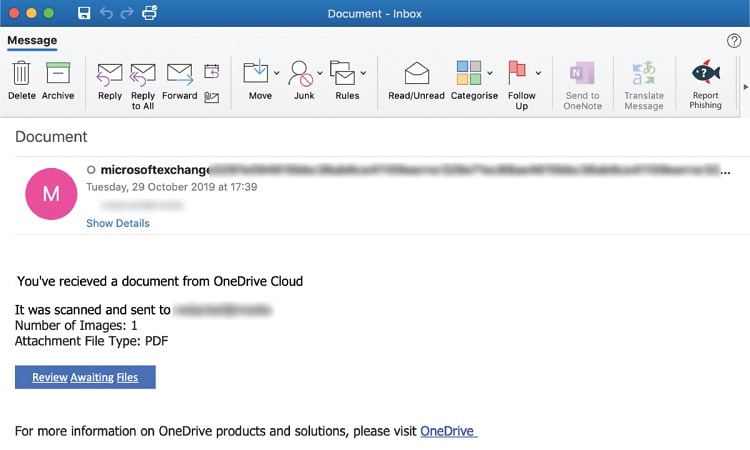
Task: Open the OneDrive hyperlink
Action: (449, 431)
